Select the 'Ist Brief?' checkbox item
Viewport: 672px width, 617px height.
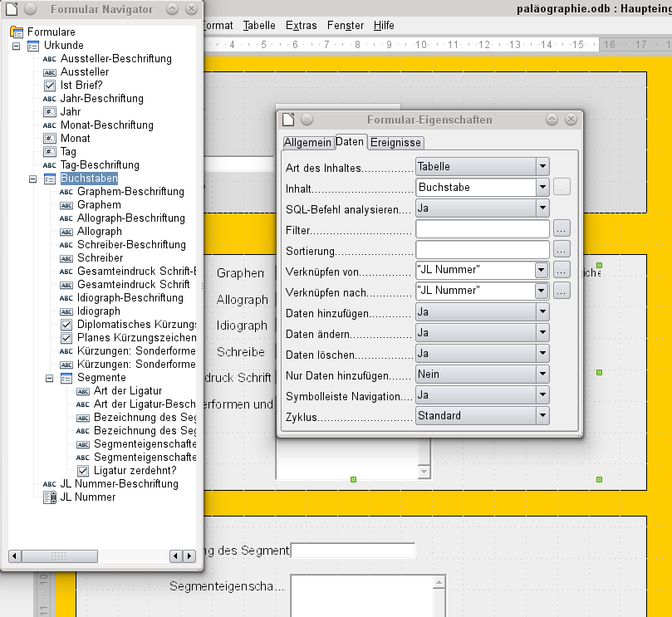click(x=81, y=86)
